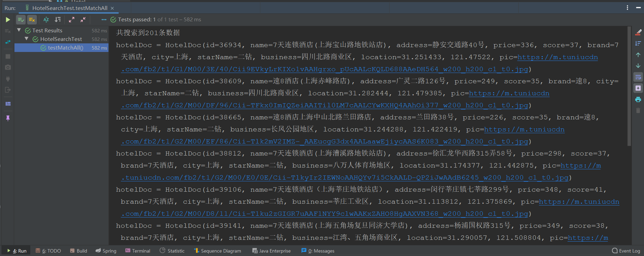Stop process square icon
Image resolution: width=644 pixels, height=256 pixels.
pyautogui.click(x=8, y=56)
